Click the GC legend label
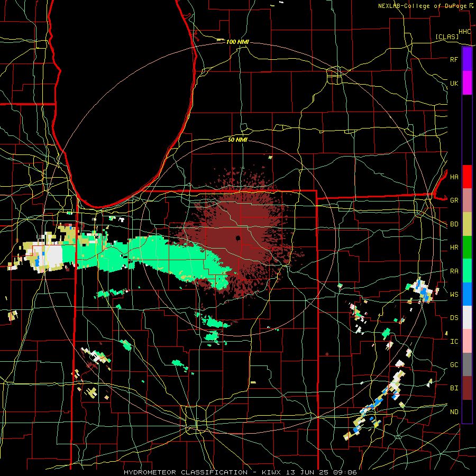The image size is (476, 476). click(454, 365)
